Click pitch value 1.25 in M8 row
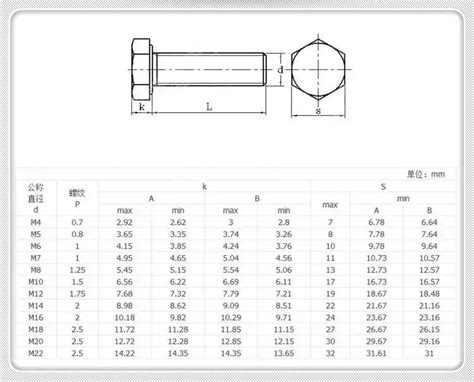This screenshot has width=474, height=382. [77, 270]
